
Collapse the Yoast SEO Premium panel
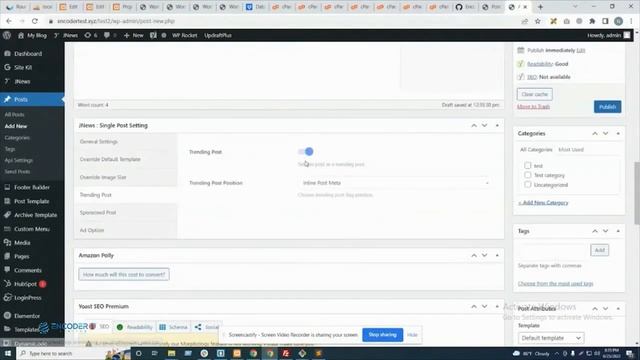[x=497, y=307]
